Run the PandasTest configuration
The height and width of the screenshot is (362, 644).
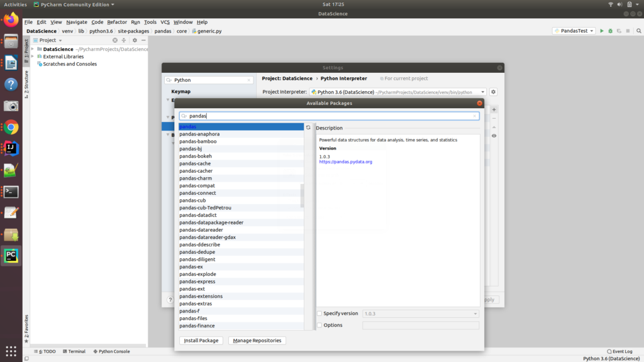tap(601, 30)
